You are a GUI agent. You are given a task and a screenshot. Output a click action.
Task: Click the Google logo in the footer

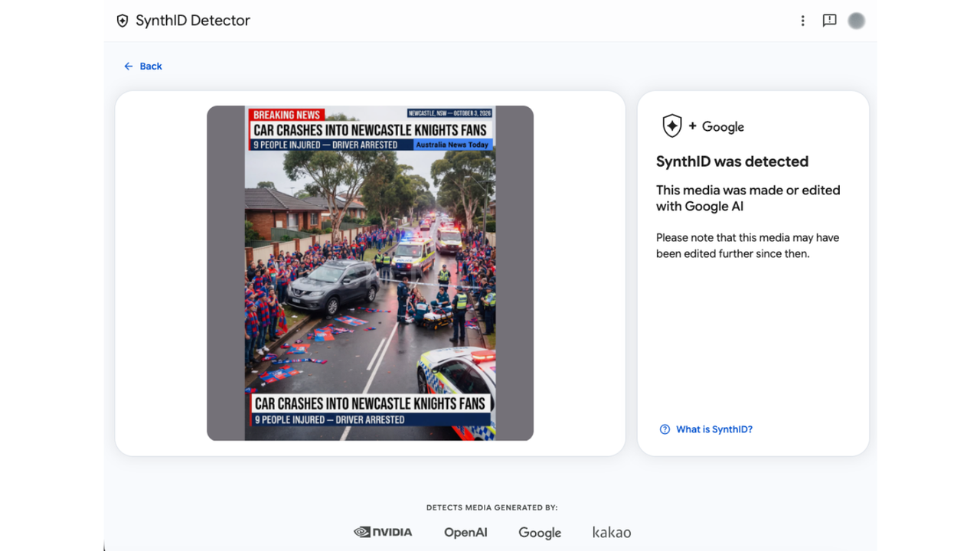point(540,533)
